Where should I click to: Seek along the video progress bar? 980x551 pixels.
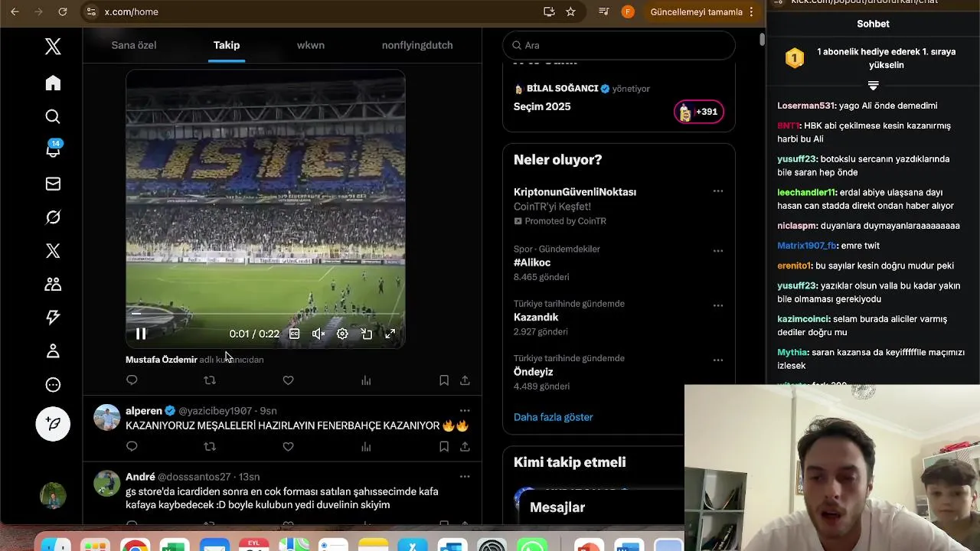coord(265,314)
